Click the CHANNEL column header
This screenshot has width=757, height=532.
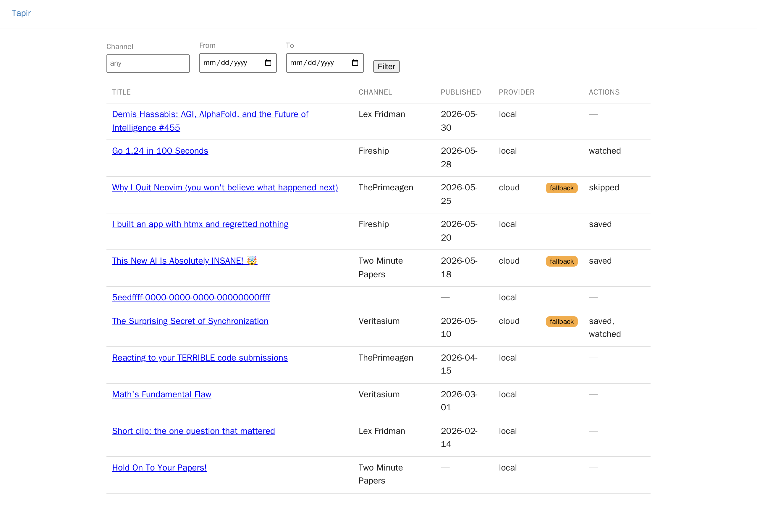[x=375, y=92]
